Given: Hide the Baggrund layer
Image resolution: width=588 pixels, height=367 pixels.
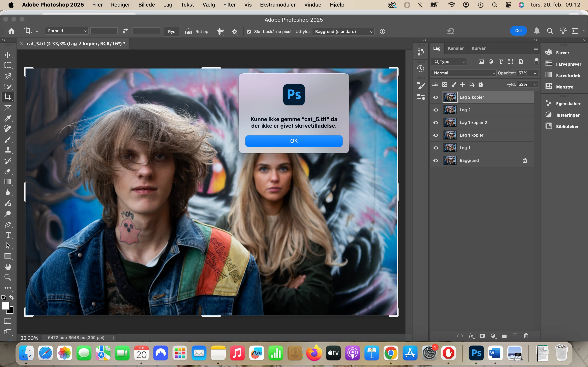Looking at the screenshot, I should point(436,160).
